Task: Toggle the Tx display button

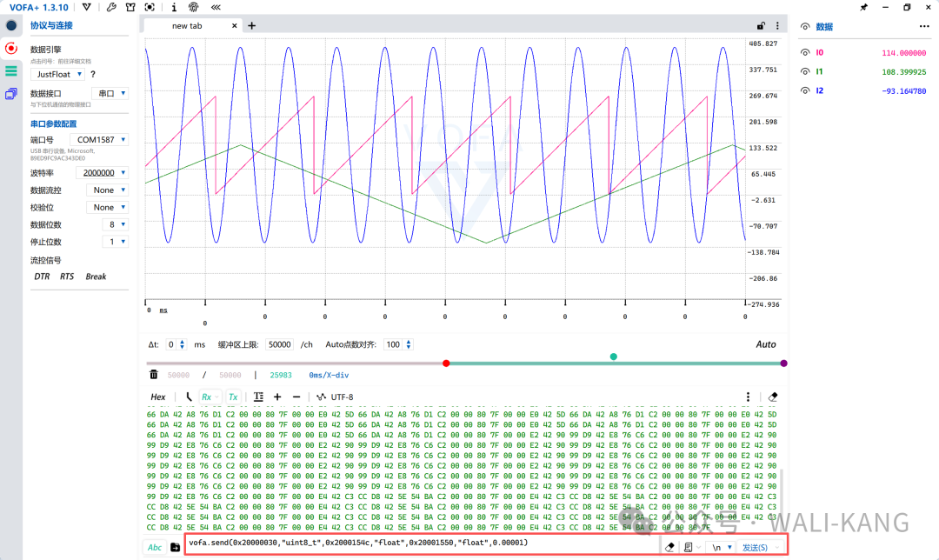Action: point(233,397)
